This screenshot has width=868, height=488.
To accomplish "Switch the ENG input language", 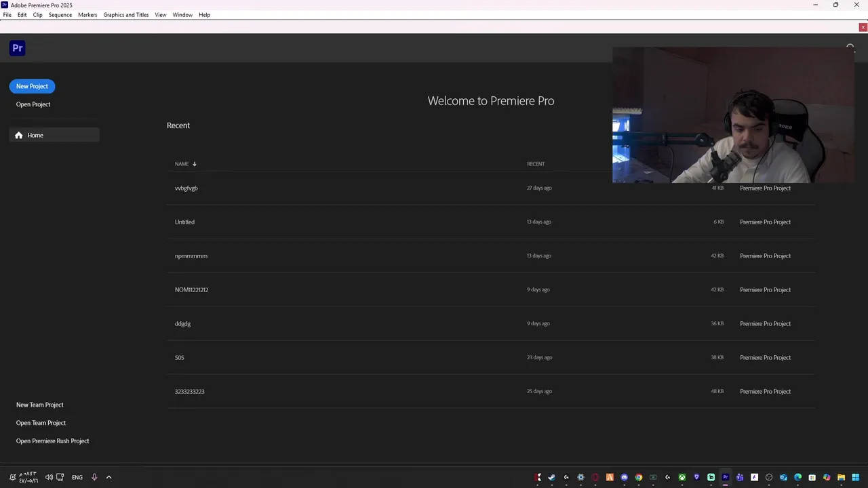I will [77, 477].
